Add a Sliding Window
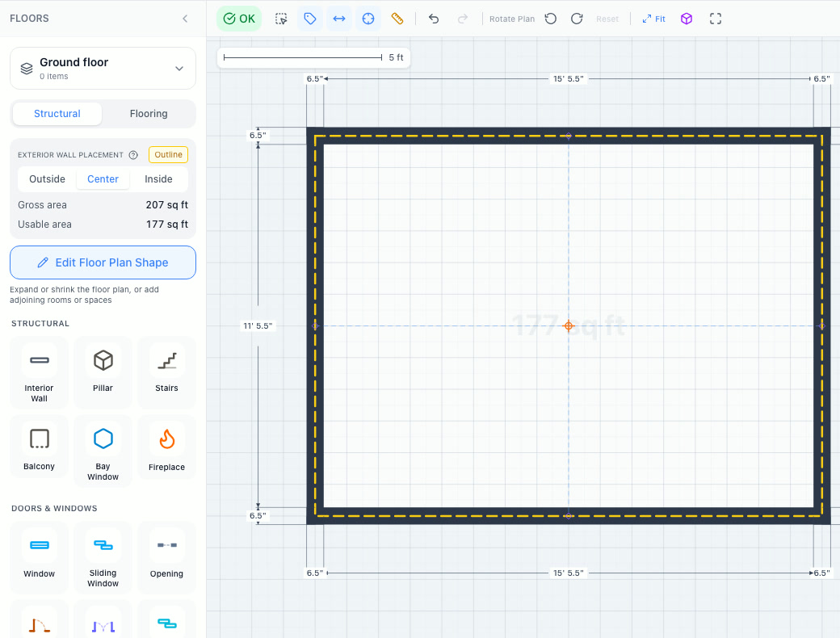 point(103,557)
